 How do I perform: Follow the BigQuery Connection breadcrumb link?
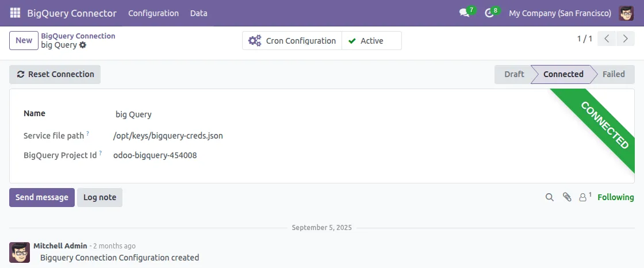[78, 36]
